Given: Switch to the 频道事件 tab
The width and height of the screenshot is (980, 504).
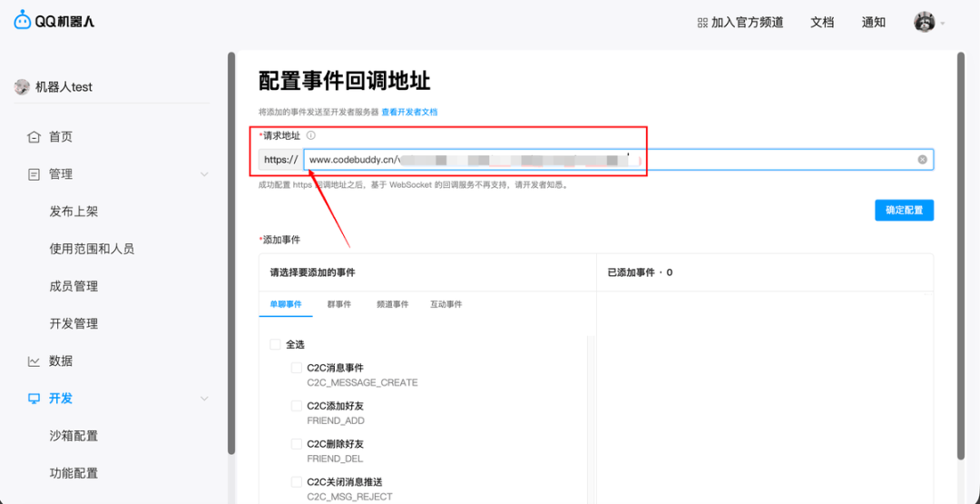Looking at the screenshot, I should coord(393,304).
